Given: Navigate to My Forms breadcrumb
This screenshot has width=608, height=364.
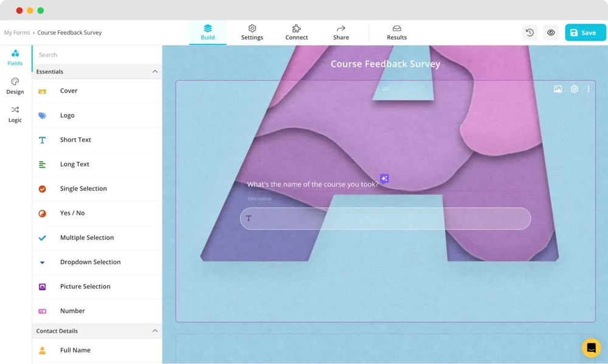Looking at the screenshot, I should (17, 33).
